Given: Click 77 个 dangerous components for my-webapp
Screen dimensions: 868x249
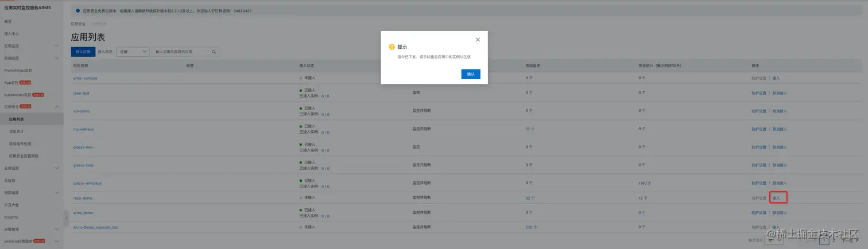Looking at the screenshot, I should 530,129.
